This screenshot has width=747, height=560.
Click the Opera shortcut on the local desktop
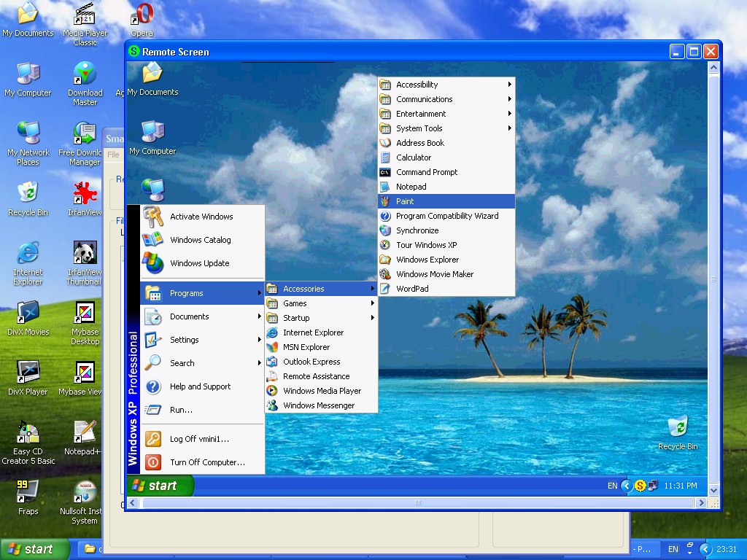tap(142, 19)
